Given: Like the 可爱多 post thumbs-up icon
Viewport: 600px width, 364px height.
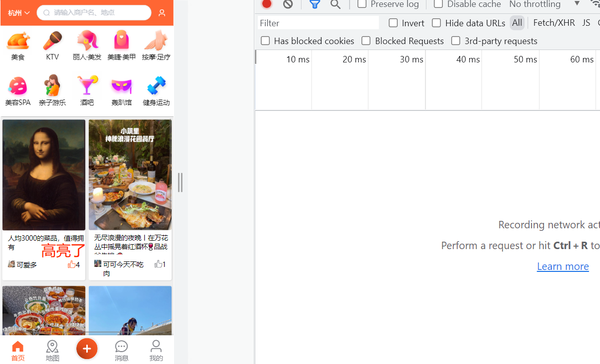Looking at the screenshot, I should click(72, 264).
